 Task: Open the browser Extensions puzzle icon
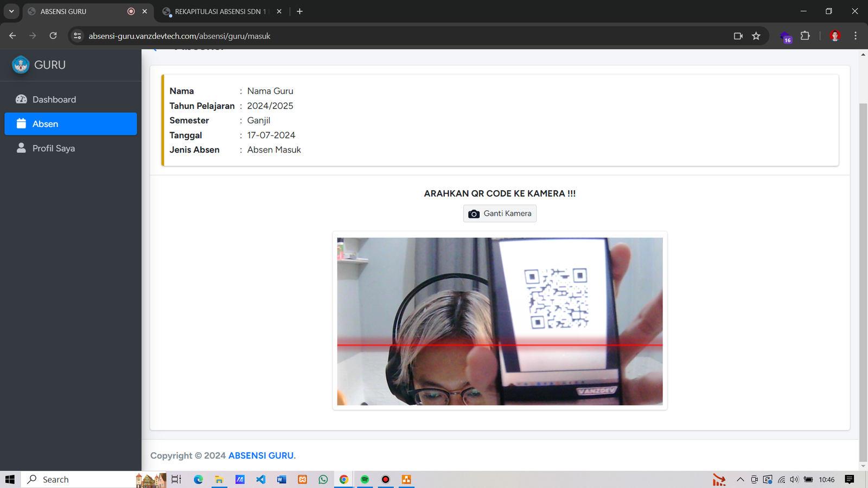[x=805, y=36]
